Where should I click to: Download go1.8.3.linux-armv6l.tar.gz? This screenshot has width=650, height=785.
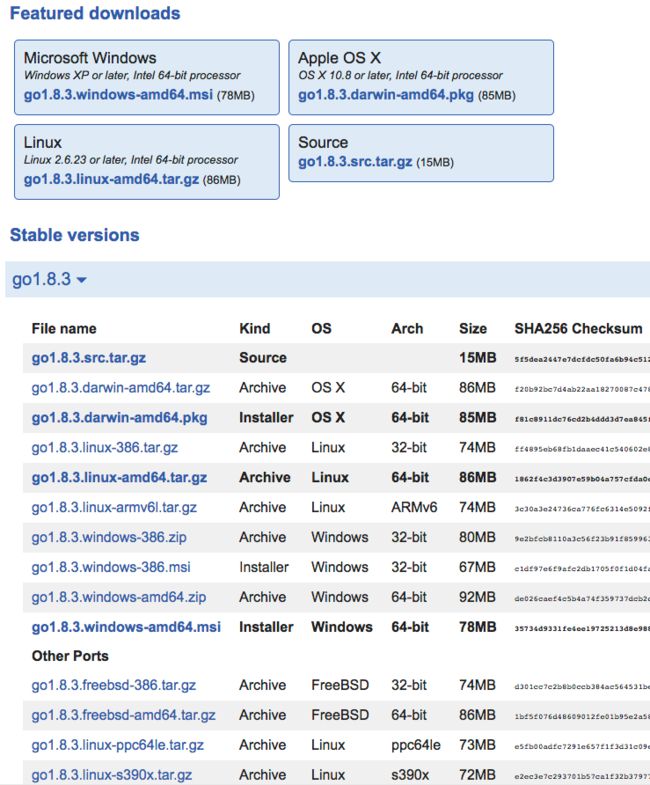click(x=114, y=508)
